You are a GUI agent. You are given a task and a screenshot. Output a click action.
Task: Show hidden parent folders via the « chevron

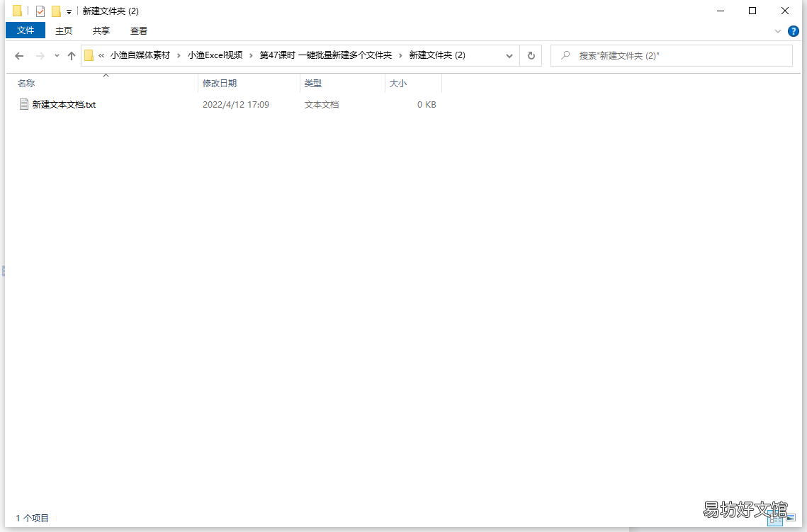tap(101, 55)
